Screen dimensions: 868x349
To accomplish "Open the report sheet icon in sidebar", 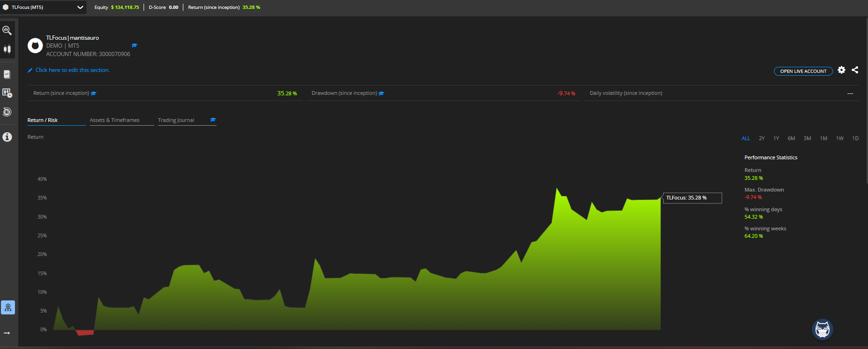I will (7, 74).
